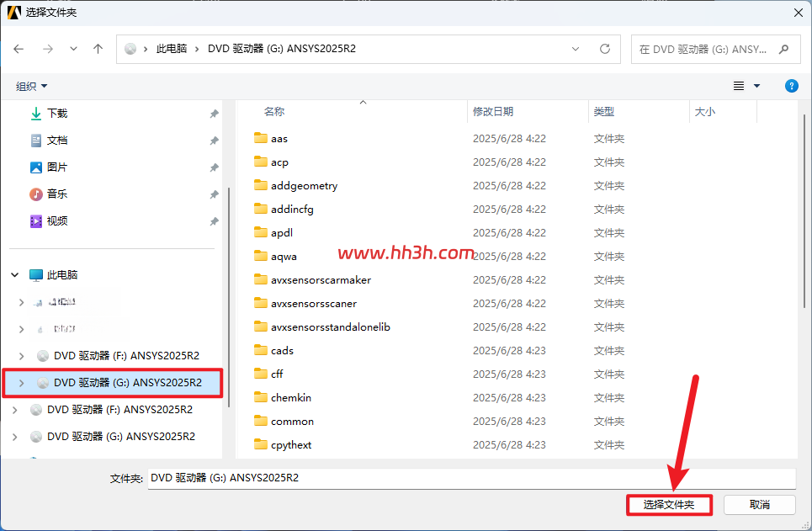Open 音乐 in quick access
812x531 pixels.
57,194
